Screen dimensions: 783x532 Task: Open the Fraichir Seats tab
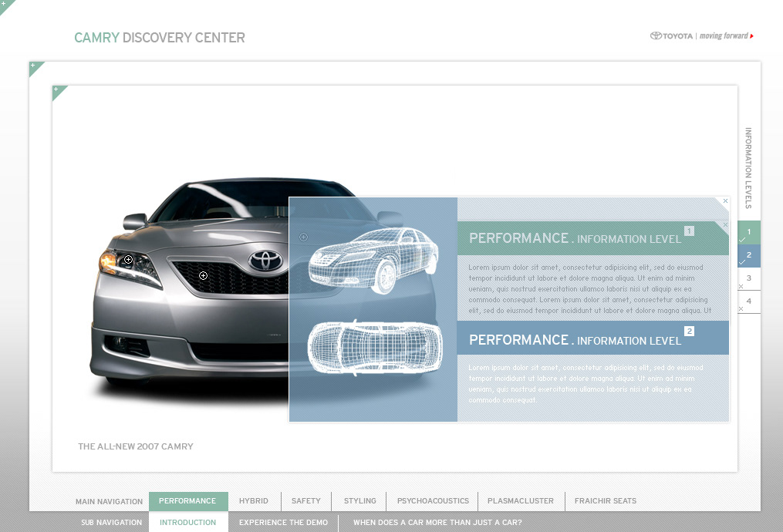point(606,501)
